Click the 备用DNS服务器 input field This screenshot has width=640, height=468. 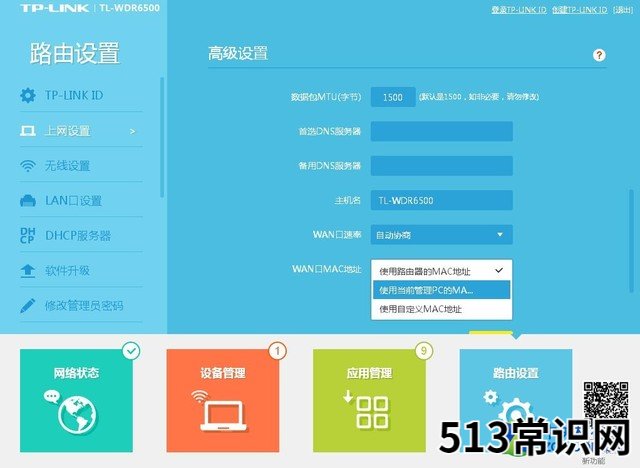coord(442,166)
